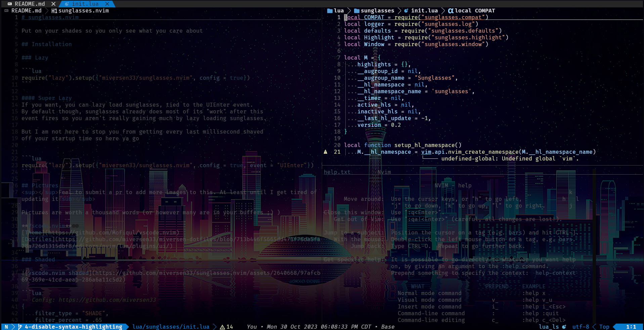Open the Config github.com/miversen33 link
Image resolution: width=644 pixels, height=330 pixels.
pos(107,300)
